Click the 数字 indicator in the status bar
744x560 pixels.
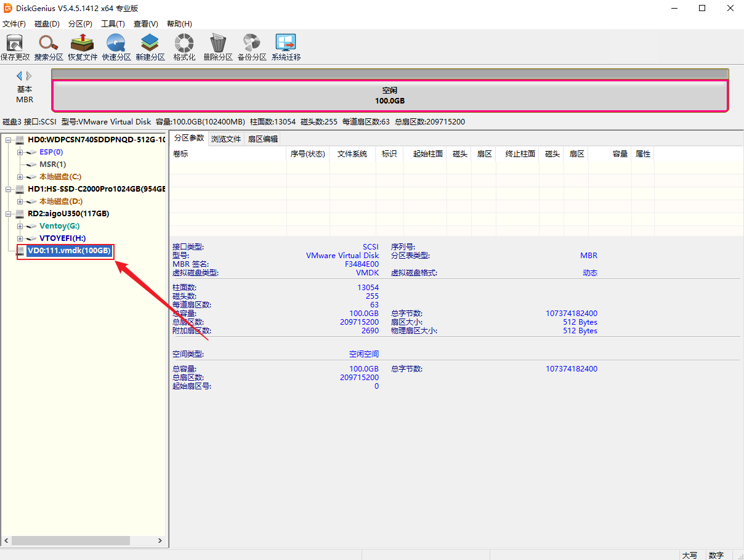[716, 555]
